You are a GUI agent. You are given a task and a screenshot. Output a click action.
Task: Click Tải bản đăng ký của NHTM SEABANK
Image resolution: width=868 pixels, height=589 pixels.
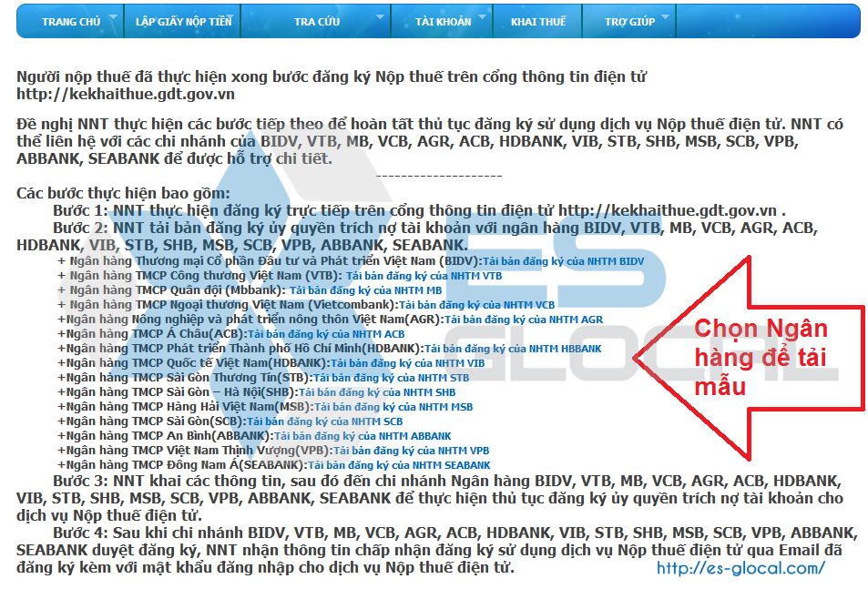(399, 465)
